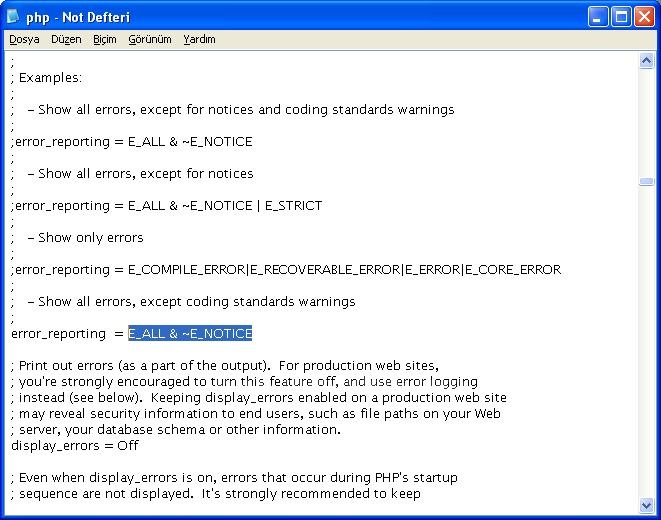
Task: Maximize the Not Defteri window
Action: pyautogui.click(x=620, y=16)
